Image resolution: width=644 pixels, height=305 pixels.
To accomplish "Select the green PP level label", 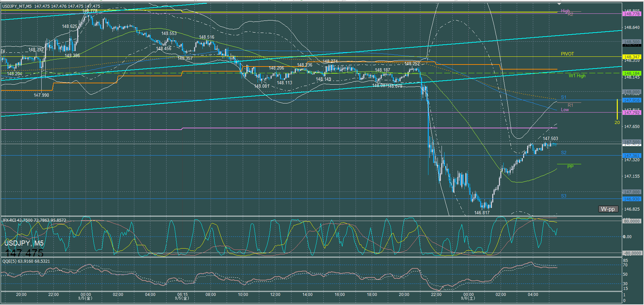I will point(570,167).
